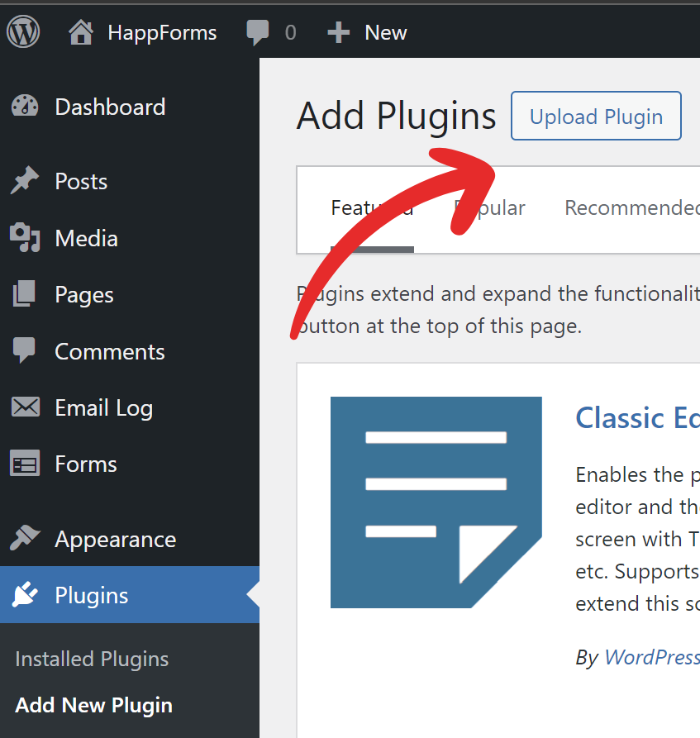Viewport: 700px width, 738px height.
Task: Click the comment count 0
Action: click(290, 33)
